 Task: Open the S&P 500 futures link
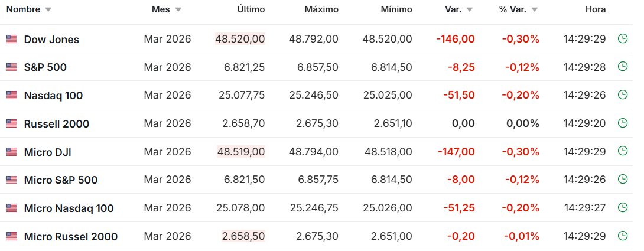tap(45, 67)
